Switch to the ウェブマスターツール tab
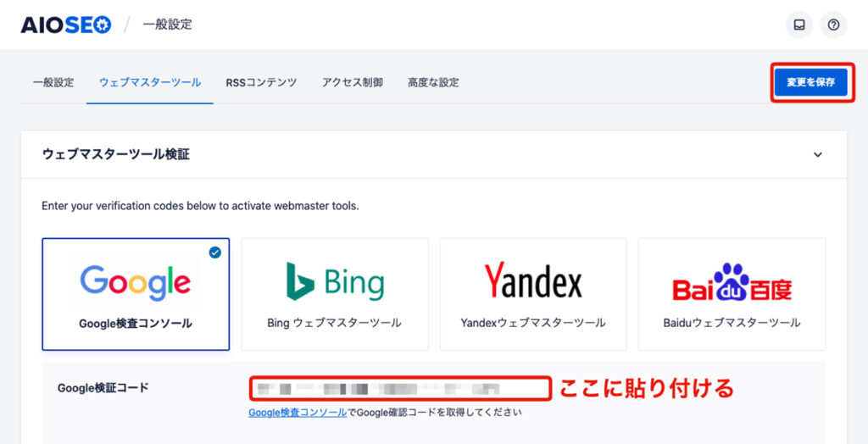This screenshot has width=868, height=444. 150,83
